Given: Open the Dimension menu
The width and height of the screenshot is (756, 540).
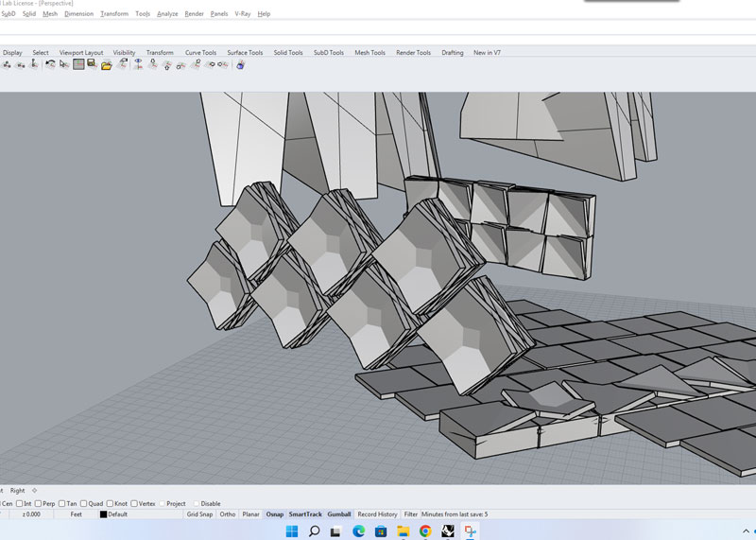Looking at the screenshot, I should (x=78, y=13).
